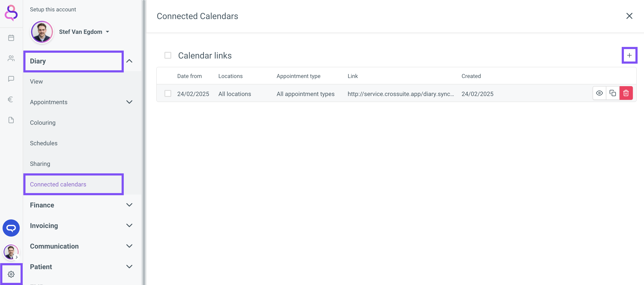The width and height of the screenshot is (644, 285).
Task: Open the Schedules menu item
Action: click(43, 143)
